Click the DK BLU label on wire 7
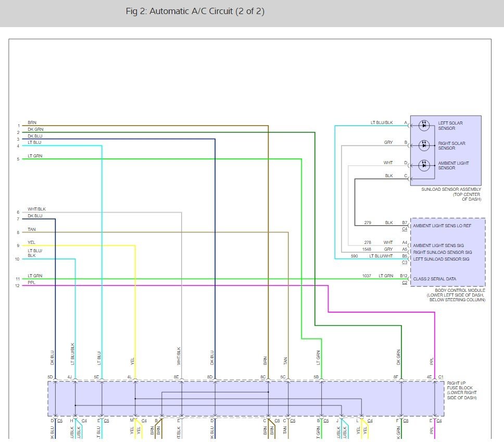 coord(35,216)
